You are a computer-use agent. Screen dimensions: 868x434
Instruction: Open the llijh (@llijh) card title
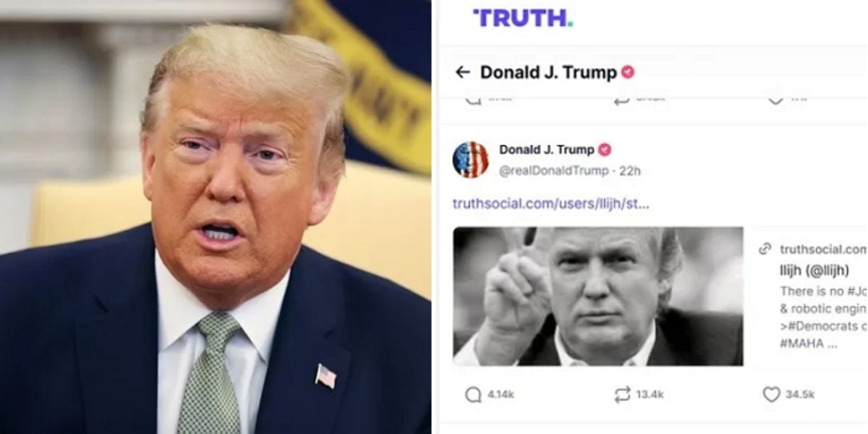coord(814,271)
